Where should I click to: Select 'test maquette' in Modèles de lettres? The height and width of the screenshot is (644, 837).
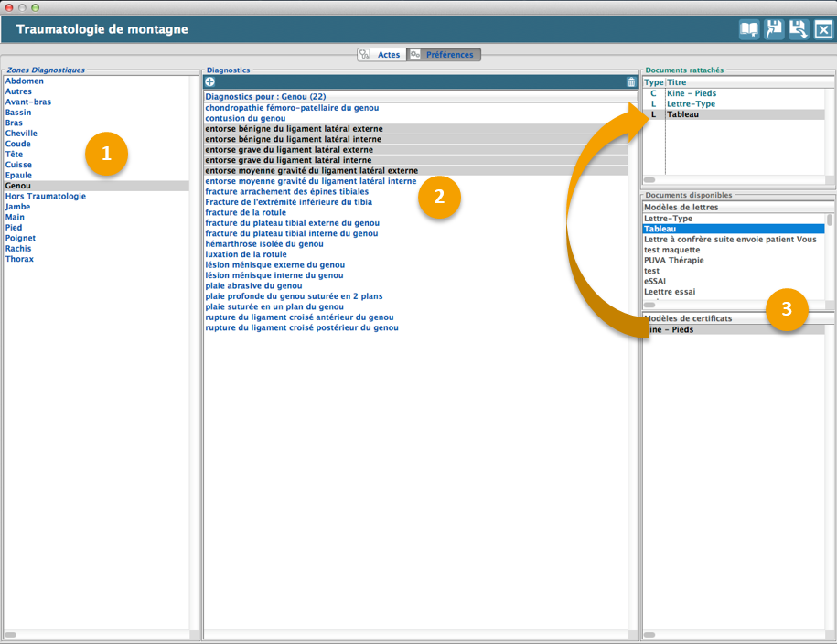click(671, 250)
